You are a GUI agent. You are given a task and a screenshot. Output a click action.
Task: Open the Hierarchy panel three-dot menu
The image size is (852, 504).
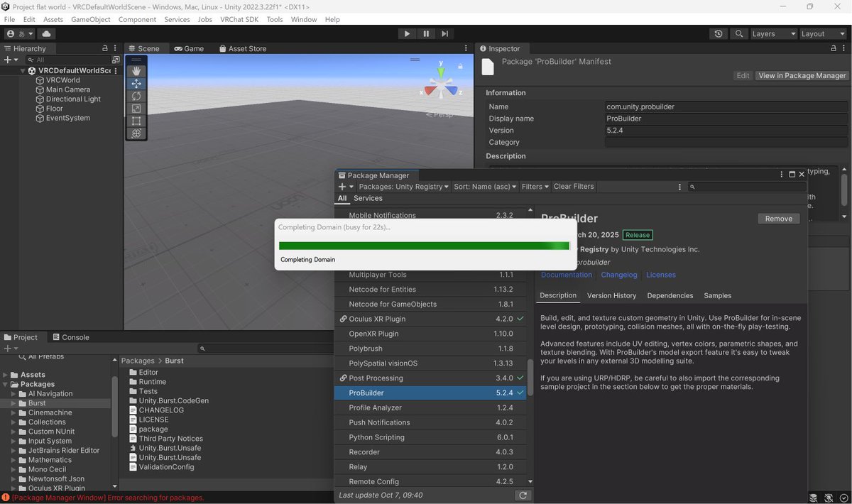(116, 48)
